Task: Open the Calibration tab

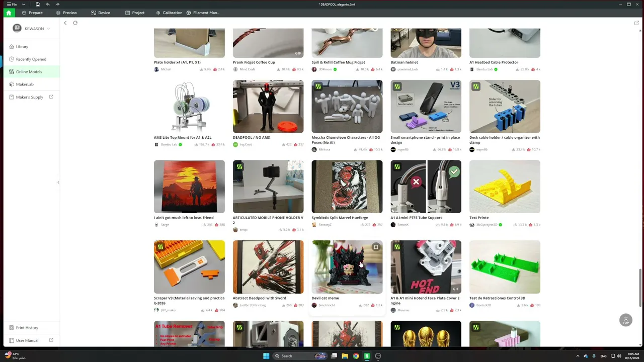Action: click(x=169, y=13)
